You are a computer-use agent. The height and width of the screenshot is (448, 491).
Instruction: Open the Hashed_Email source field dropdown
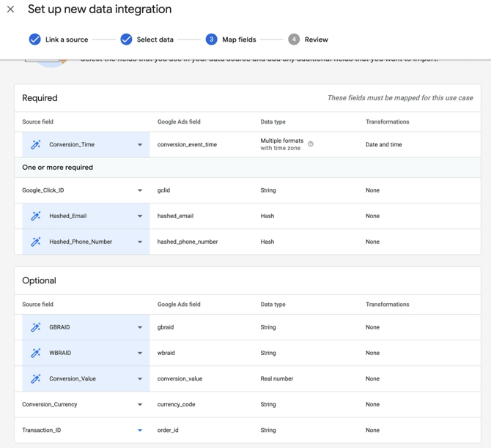(140, 216)
